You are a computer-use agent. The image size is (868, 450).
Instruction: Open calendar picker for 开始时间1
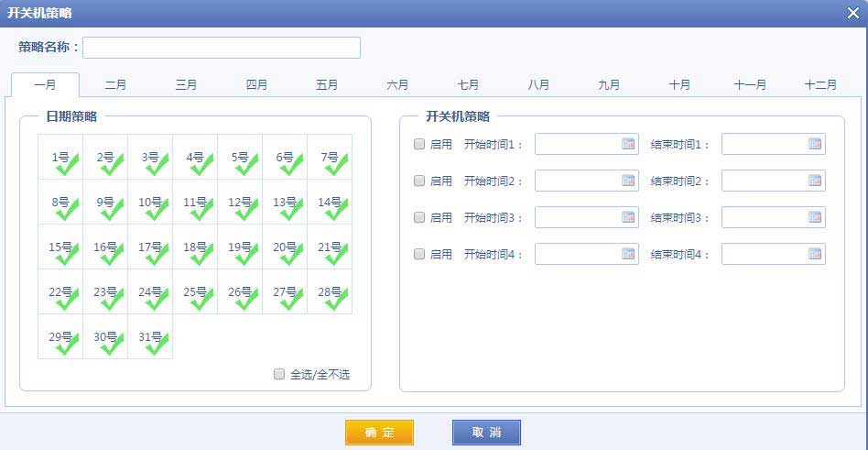coord(628,144)
